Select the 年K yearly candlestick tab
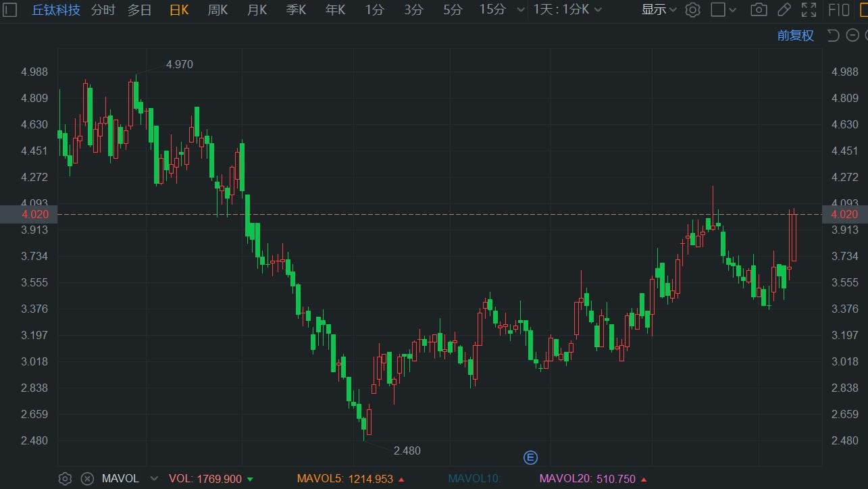The image size is (868, 489). [x=335, y=9]
